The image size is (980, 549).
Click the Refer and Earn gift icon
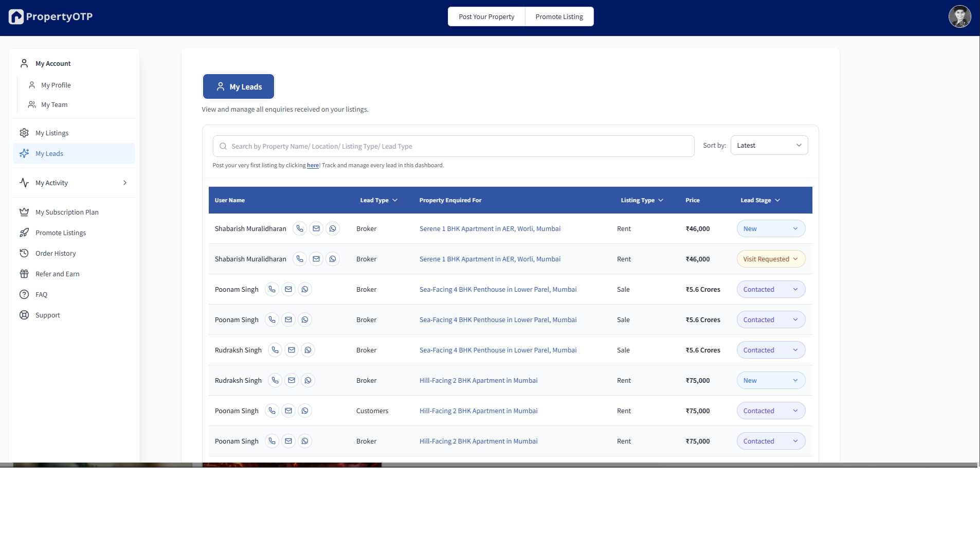click(x=24, y=274)
